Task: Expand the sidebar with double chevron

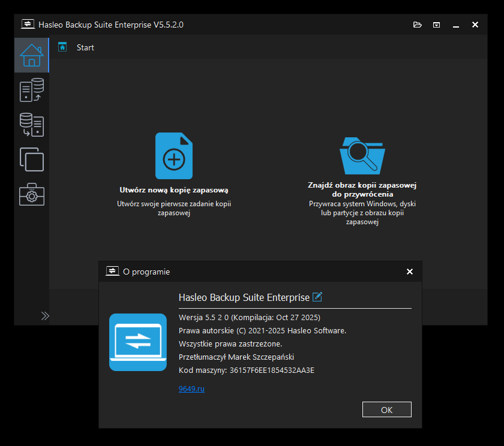Action: [x=45, y=316]
